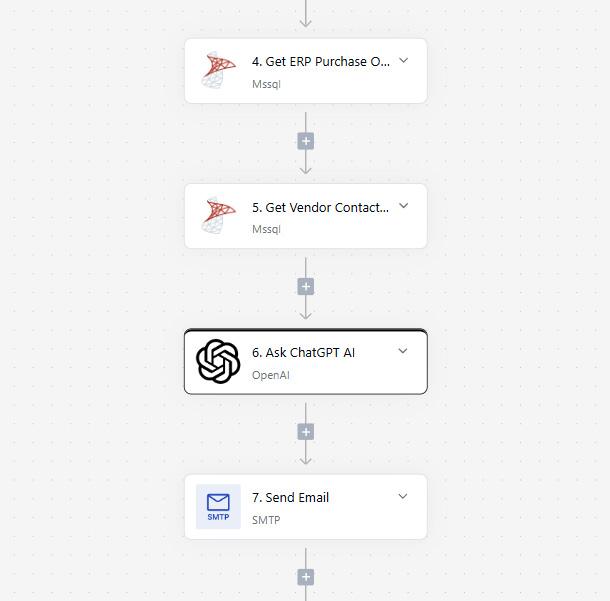This screenshot has width=610, height=601.
Task: Open the Send Email step dropdown chevron
Action: point(403,496)
